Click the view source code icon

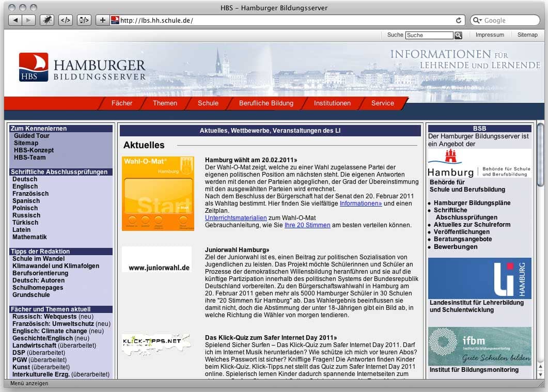point(66,20)
